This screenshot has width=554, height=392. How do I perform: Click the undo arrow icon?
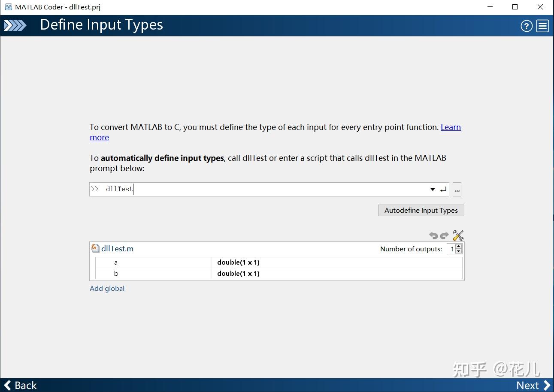coord(433,235)
